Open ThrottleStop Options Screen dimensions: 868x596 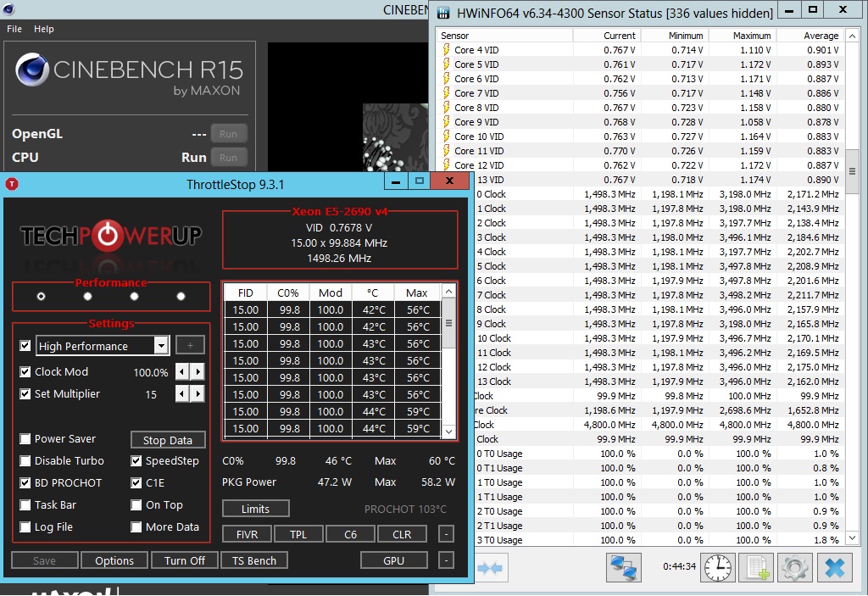point(114,560)
